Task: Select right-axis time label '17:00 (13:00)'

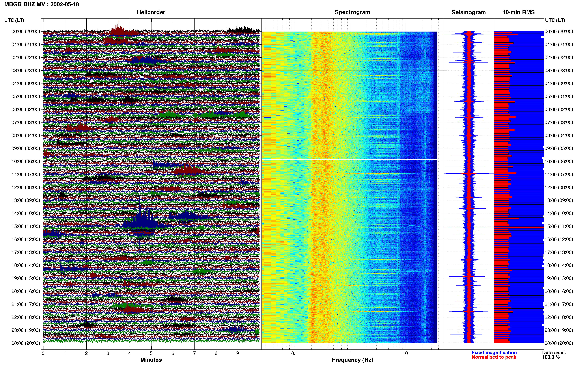Action: (559, 252)
